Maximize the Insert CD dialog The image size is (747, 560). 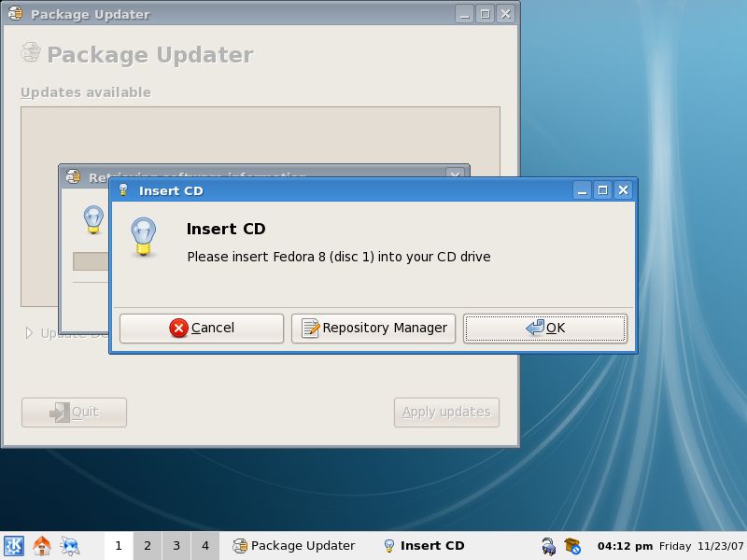pyautogui.click(x=602, y=190)
